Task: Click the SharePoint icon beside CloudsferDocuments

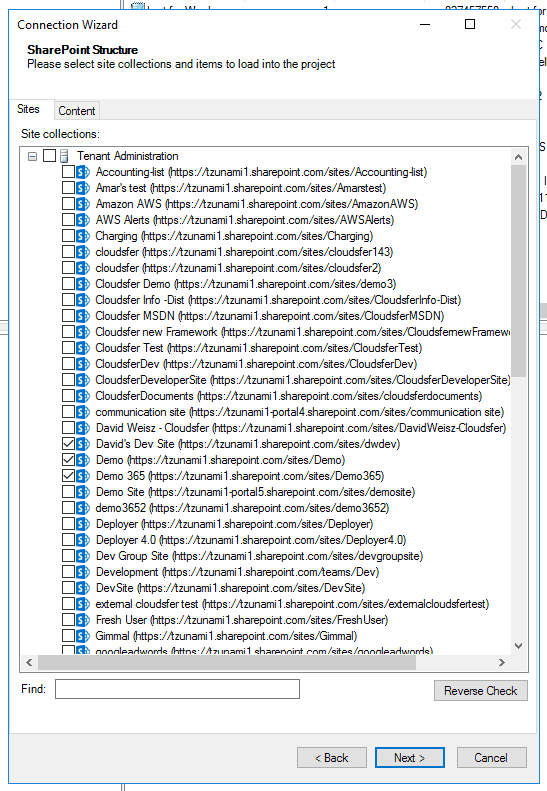Action: coord(83,396)
